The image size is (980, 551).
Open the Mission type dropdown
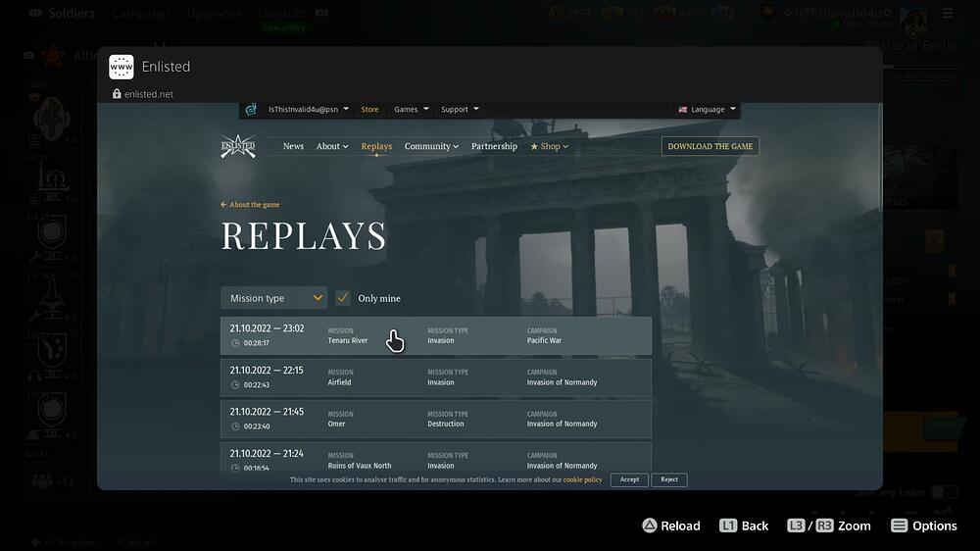coord(273,298)
